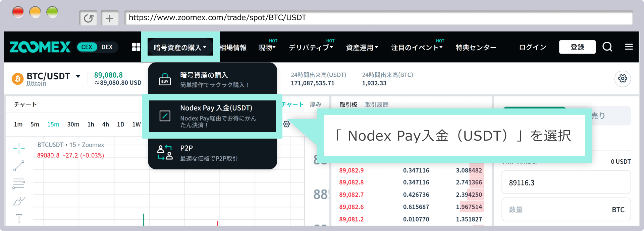This screenshot has width=644, height=231.
Task: Click the ZOOMEX logo
Action: tap(40, 47)
